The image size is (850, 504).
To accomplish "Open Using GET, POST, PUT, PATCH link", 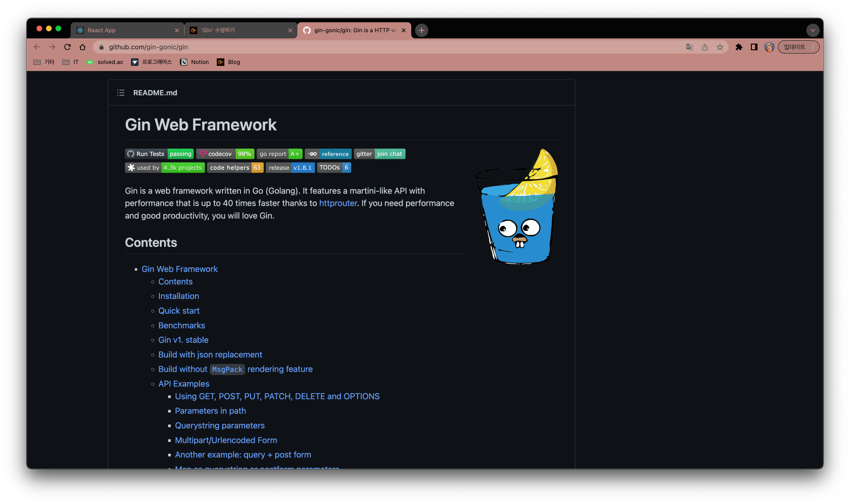I will (x=277, y=396).
